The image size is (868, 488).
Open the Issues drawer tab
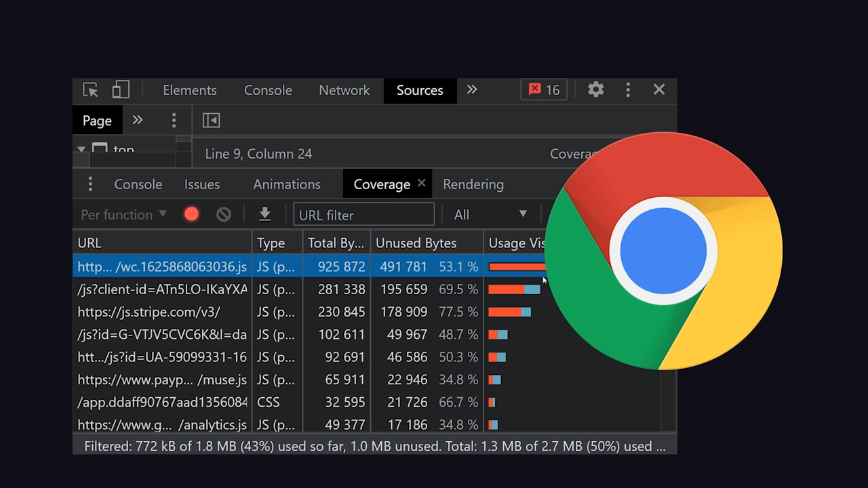click(202, 184)
